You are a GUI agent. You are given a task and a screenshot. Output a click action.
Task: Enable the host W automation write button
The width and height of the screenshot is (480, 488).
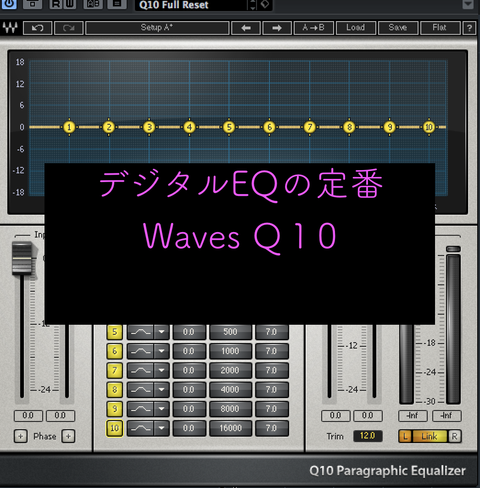[x=69, y=4]
